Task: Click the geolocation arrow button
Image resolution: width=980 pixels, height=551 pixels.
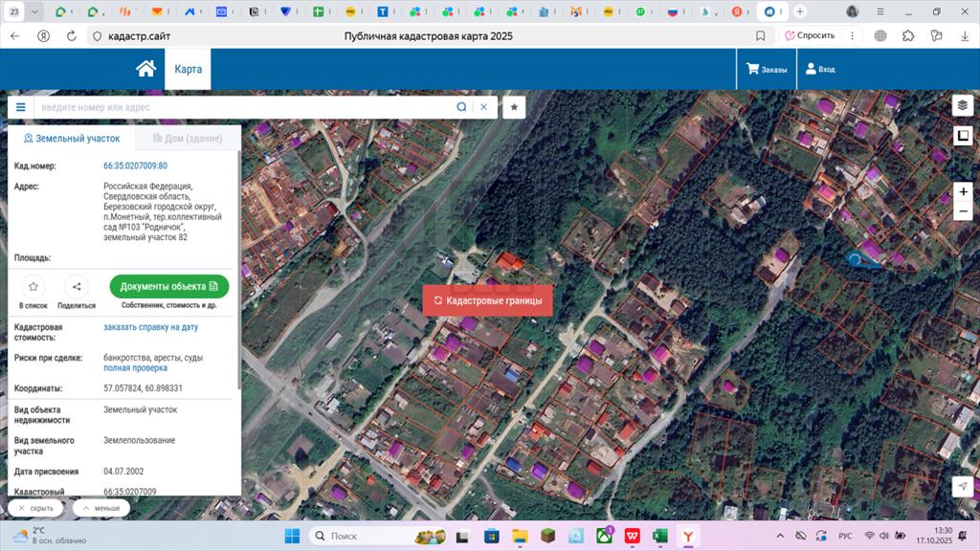Action: [x=963, y=487]
